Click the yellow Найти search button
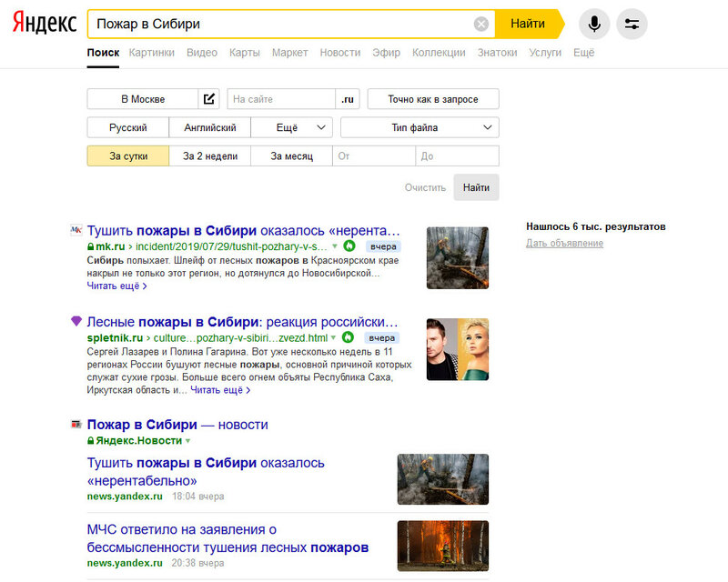The height and width of the screenshot is (582, 728). [x=528, y=24]
